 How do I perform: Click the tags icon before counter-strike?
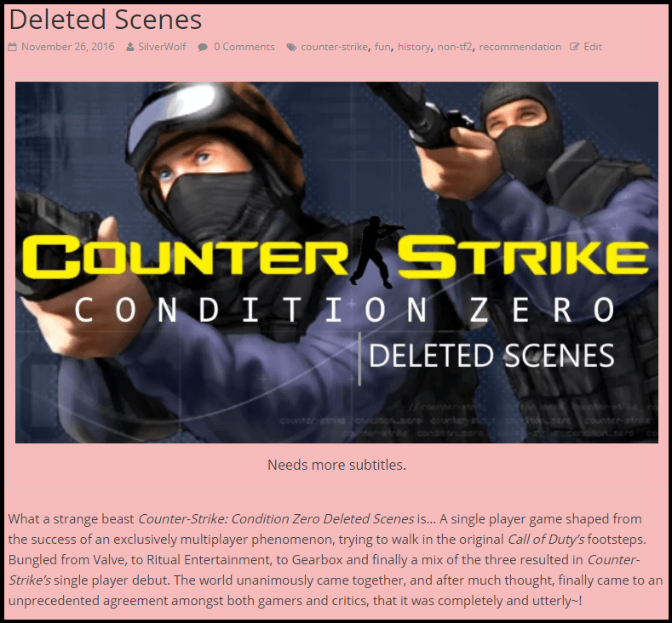pyautogui.click(x=291, y=47)
